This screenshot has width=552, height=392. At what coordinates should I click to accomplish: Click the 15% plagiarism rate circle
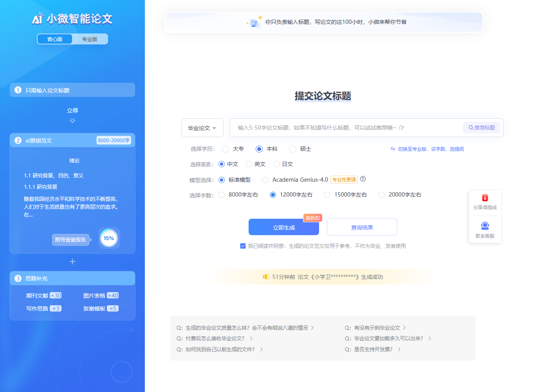[109, 238]
